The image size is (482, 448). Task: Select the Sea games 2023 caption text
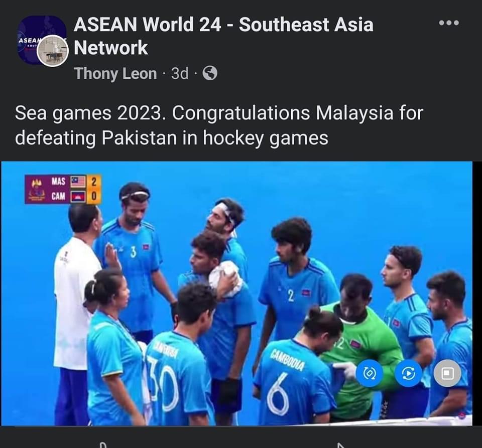point(219,125)
